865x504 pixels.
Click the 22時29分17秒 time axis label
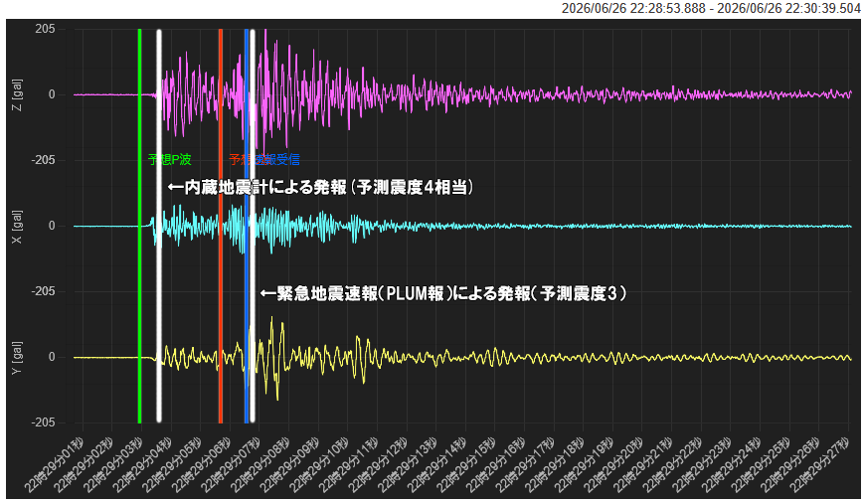526,463
